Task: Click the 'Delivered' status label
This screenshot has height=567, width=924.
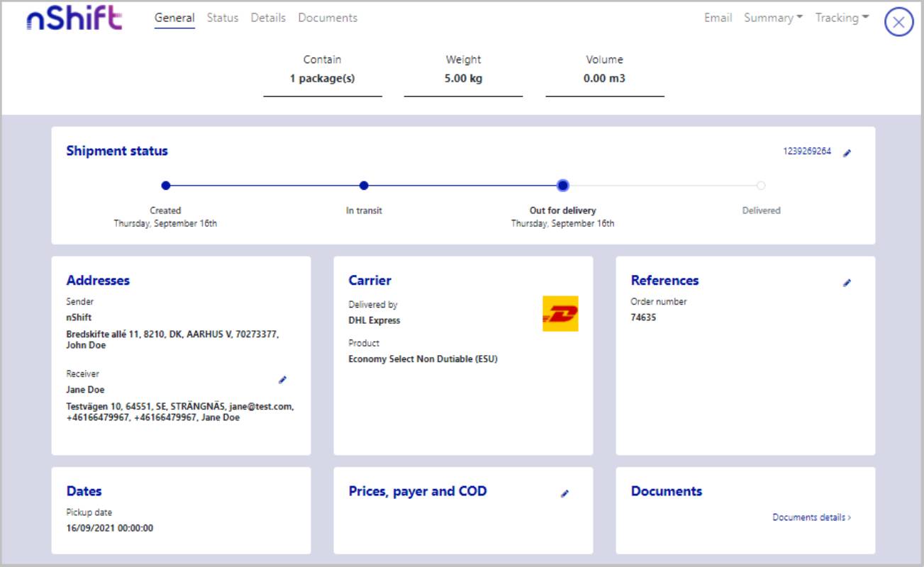Action: (x=761, y=210)
